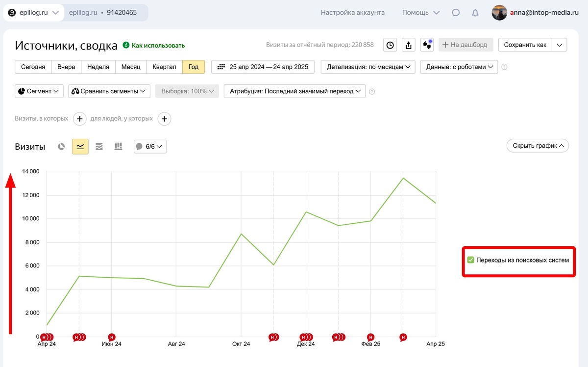The width and height of the screenshot is (588, 367).
Task: Open the notifications bell
Action: [475, 13]
